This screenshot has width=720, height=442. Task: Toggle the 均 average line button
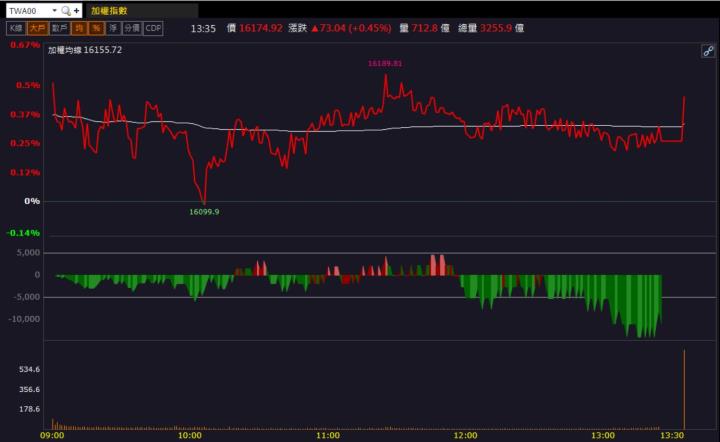coord(79,28)
